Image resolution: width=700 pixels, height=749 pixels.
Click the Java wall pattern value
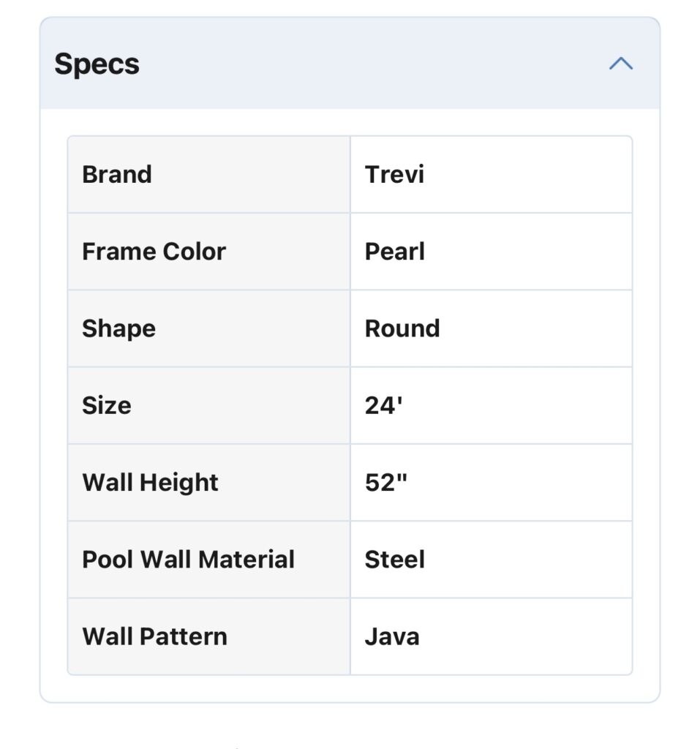pos(392,637)
